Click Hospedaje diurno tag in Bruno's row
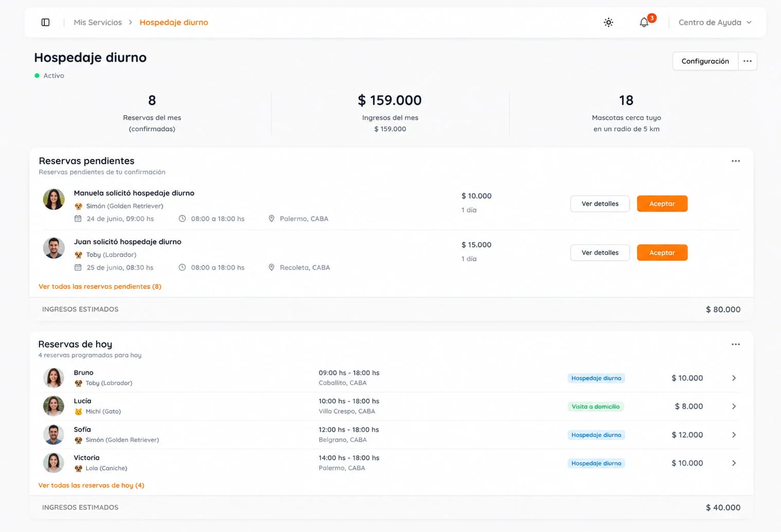Image resolution: width=781 pixels, height=532 pixels. click(x=596, y=378)
